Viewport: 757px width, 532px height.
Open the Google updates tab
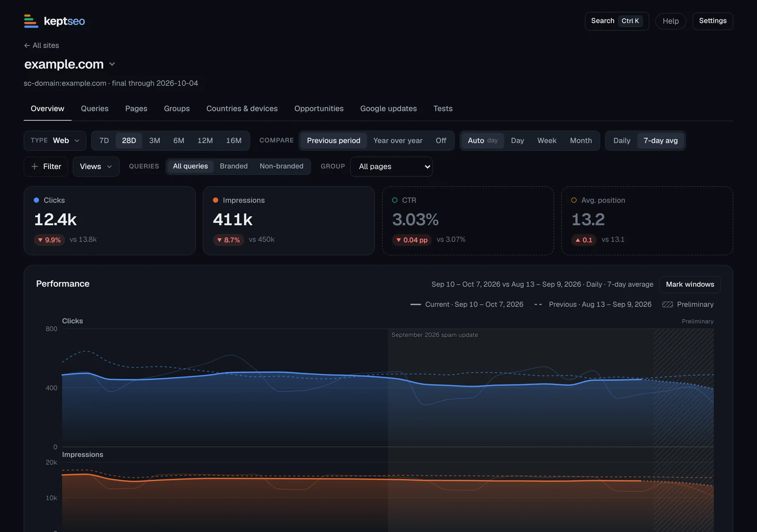coord(388,109)
